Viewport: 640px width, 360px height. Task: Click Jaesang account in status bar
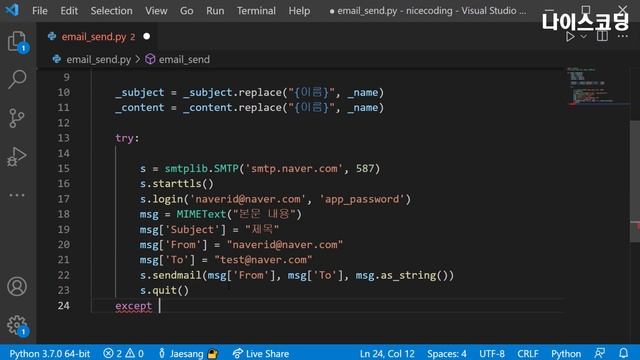click(186, 353)
